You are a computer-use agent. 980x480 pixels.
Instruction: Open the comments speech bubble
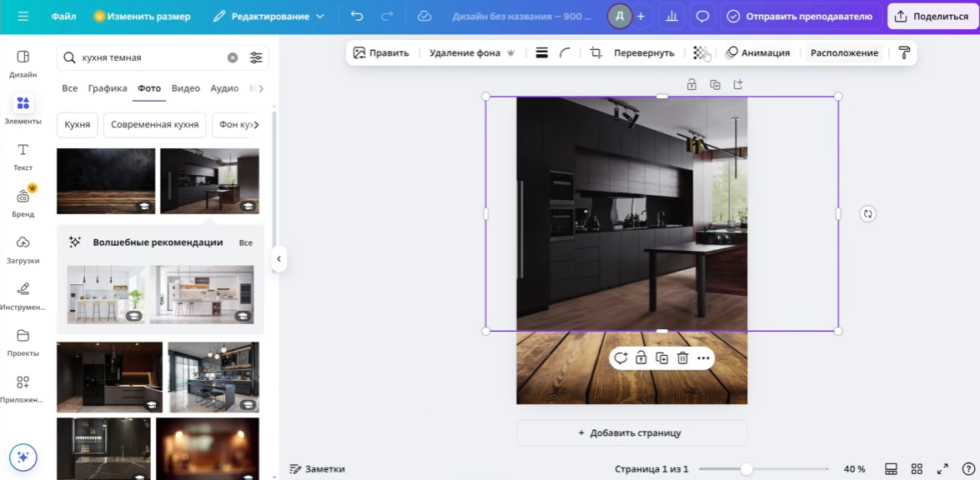(702, 16)
